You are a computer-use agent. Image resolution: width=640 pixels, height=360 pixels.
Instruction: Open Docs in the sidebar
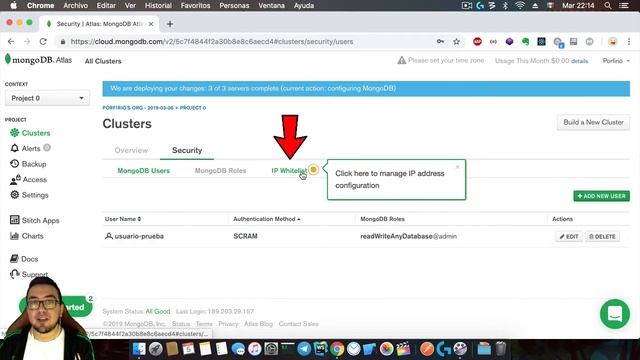[24, 259]
